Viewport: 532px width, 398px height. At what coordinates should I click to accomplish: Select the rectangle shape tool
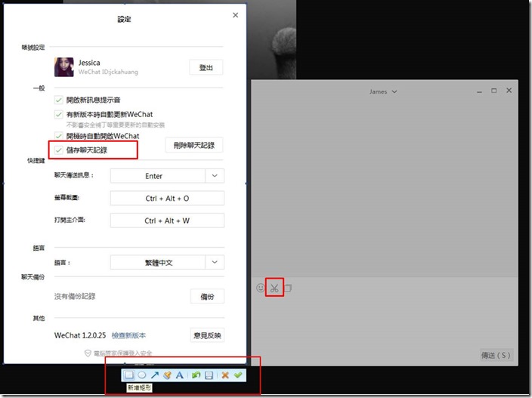[129, 375]
